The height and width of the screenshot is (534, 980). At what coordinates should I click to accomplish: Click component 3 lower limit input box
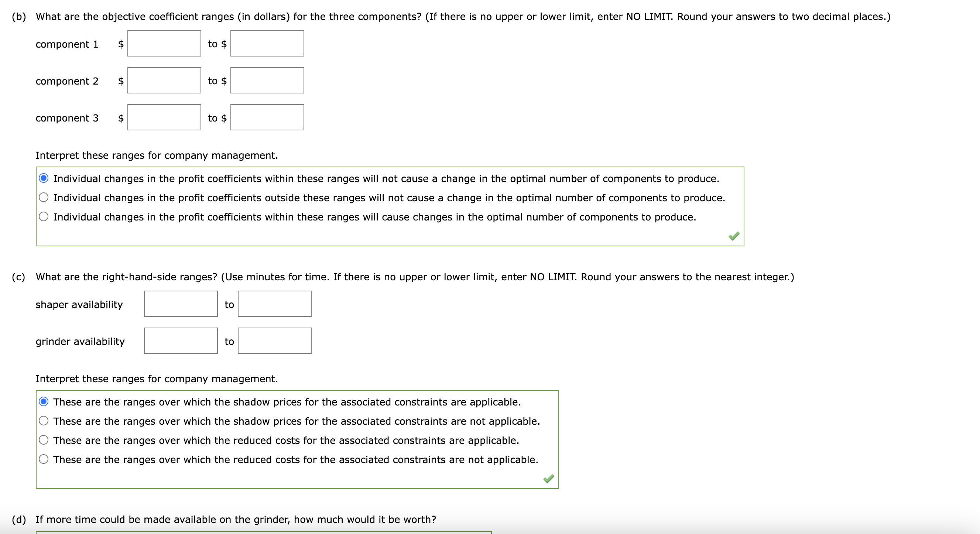[x=164, y=117]
